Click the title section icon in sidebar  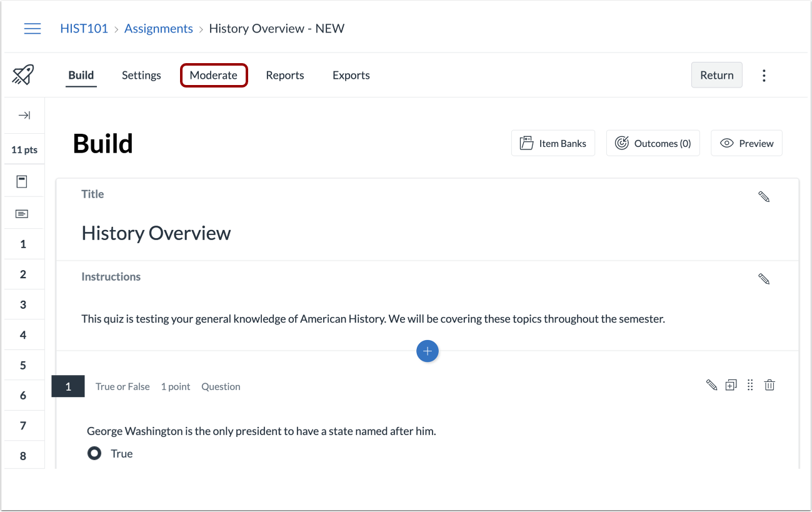click(22, 181)
